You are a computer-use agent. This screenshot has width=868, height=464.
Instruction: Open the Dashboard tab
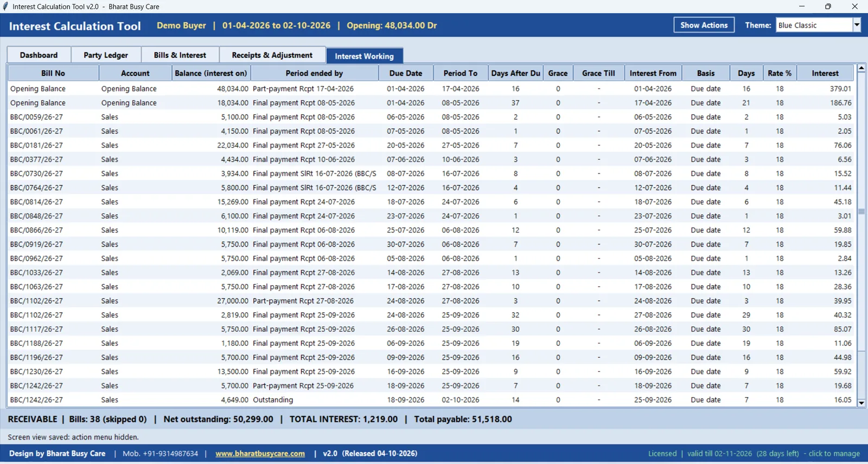click(39, 55)
